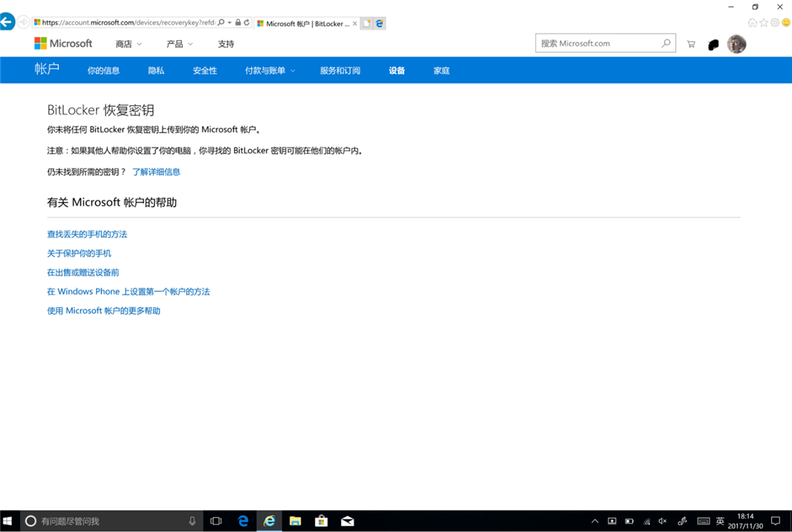Image resolution: width=792 pixels, height=532 pixels.
Task: Launch Microsoft Edge from the taskbar
Action: pyautogui.click(x=243, y=521)
